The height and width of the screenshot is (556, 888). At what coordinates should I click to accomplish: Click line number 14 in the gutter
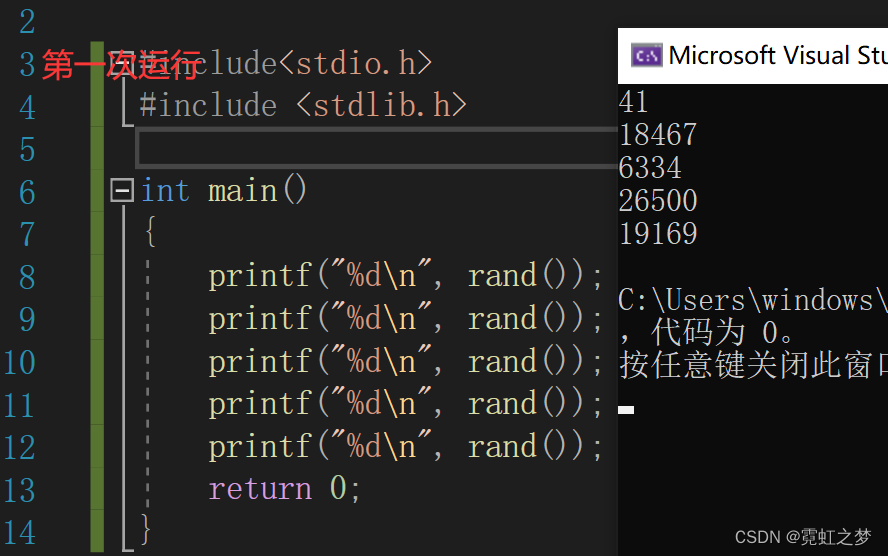(x=20, y=533)
